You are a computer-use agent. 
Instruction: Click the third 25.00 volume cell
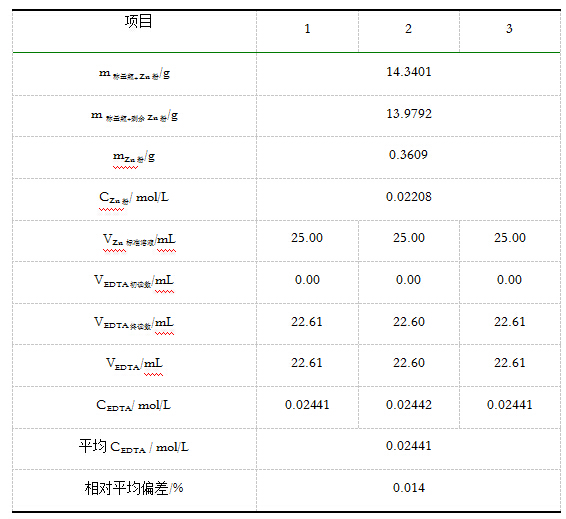(510, 241)
